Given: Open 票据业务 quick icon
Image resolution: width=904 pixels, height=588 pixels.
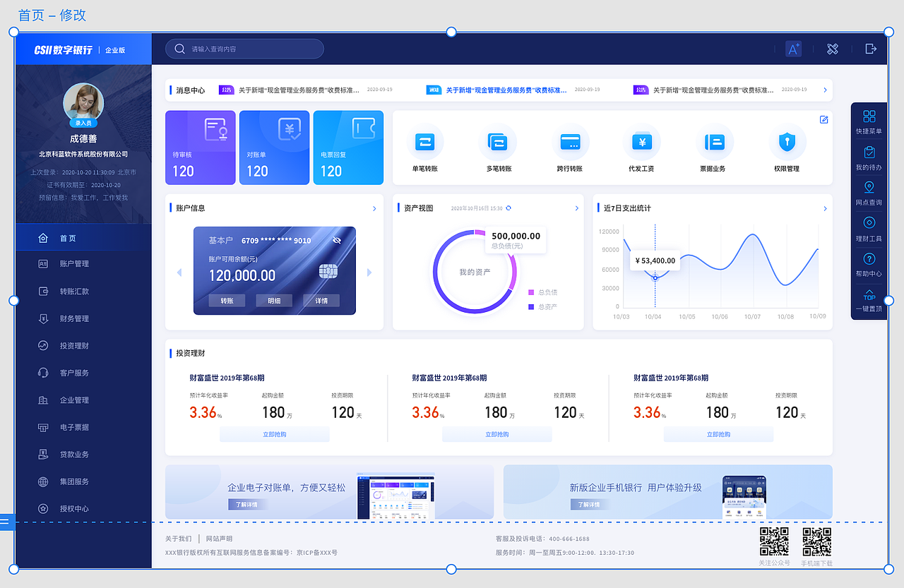Looking at the screenshot, I should click(x=715, y=143).
